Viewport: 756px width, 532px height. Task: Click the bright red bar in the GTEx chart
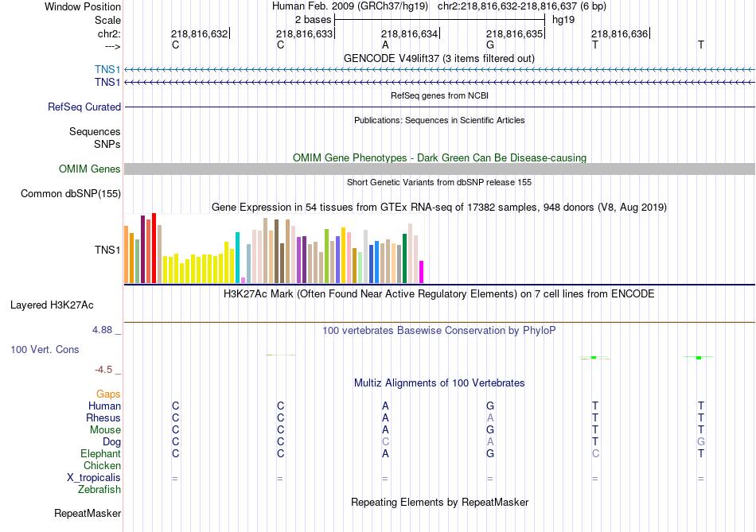(154, 247)
